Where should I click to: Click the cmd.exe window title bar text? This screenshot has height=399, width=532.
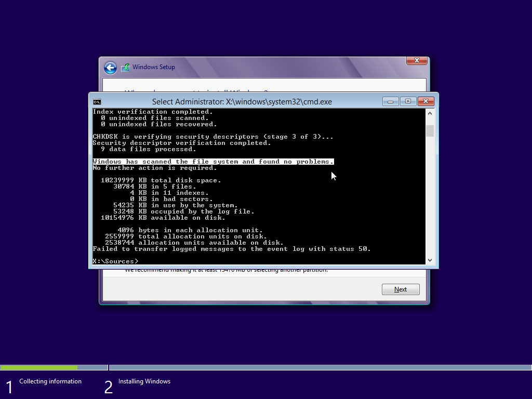pyautogui.click(x=242, y=102)
